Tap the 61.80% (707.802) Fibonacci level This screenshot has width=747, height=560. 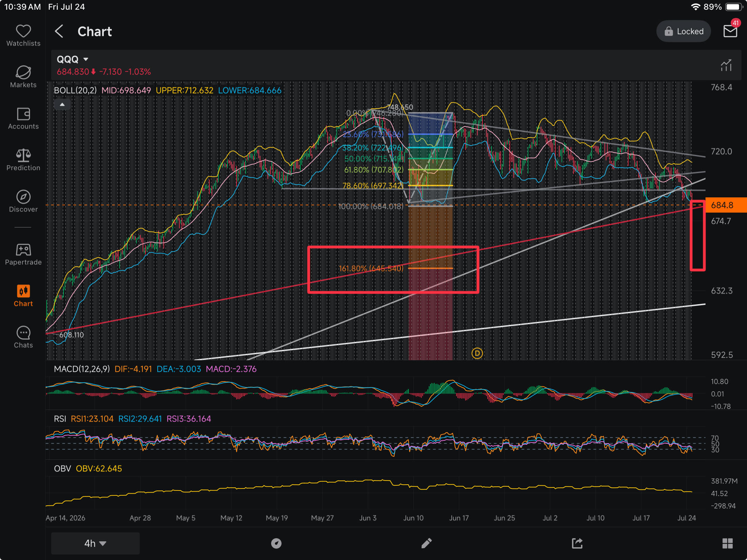(x=373, y=170)
